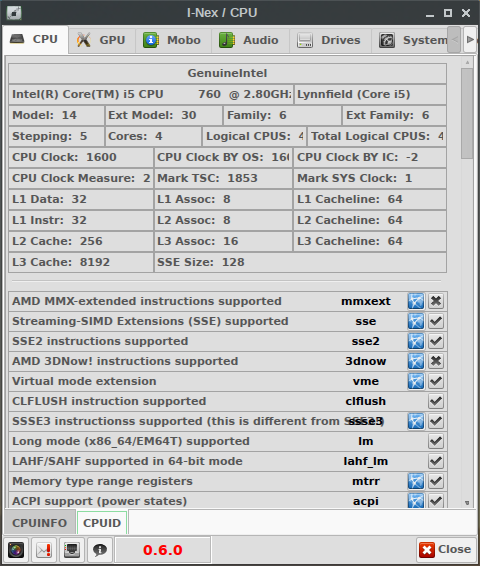Click the Stepping: 5 field
480x566 pixels.
(56, 136)
